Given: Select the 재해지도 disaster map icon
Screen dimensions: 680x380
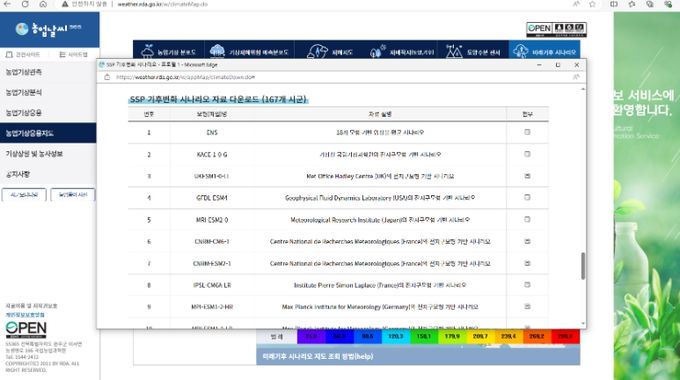Looking at the screenshot, I should tap(317, 51).
